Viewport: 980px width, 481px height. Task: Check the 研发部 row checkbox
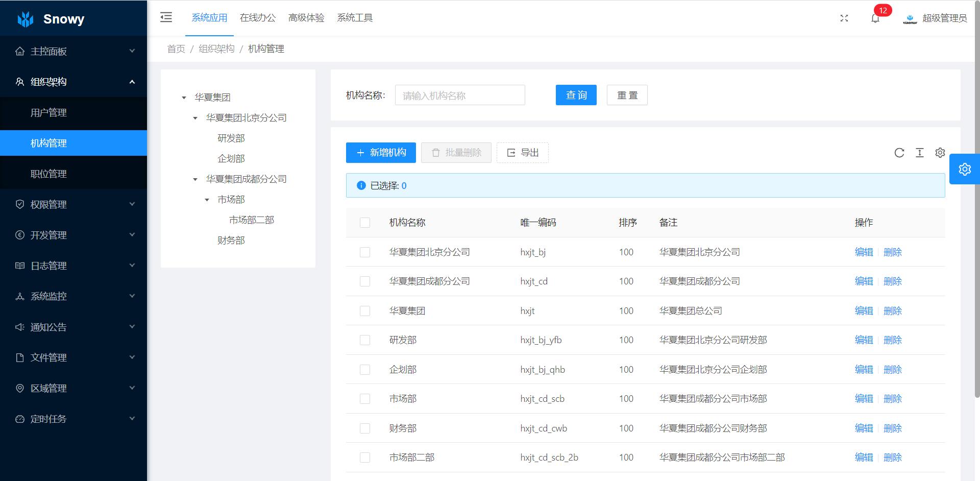pos(364,340)
